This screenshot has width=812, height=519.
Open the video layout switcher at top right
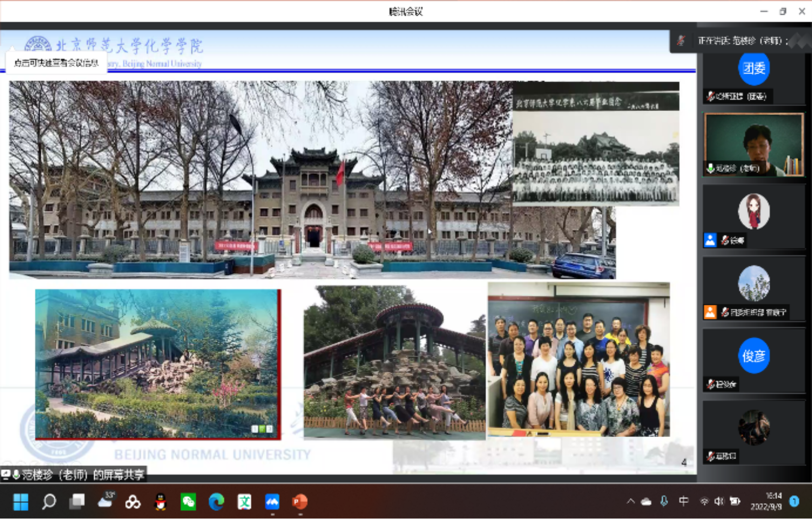pos(800,42)
